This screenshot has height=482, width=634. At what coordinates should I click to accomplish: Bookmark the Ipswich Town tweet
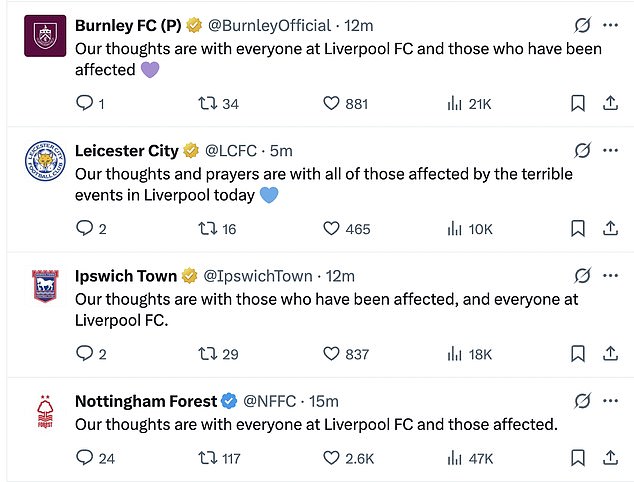coord(577,354)
